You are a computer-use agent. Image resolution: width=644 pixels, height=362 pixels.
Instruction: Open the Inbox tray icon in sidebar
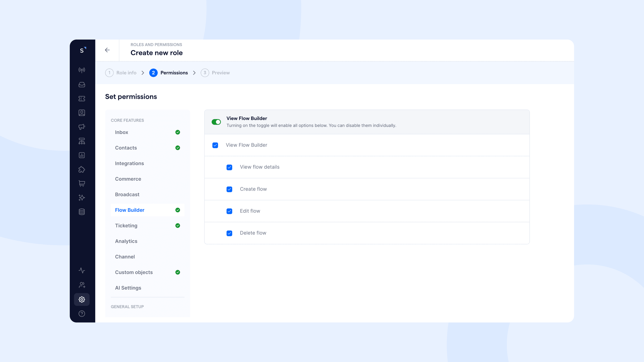(x=82, y=84)
